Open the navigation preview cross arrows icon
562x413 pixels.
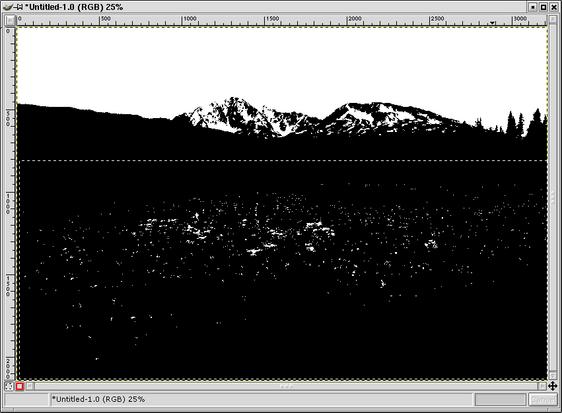point(552,386)
